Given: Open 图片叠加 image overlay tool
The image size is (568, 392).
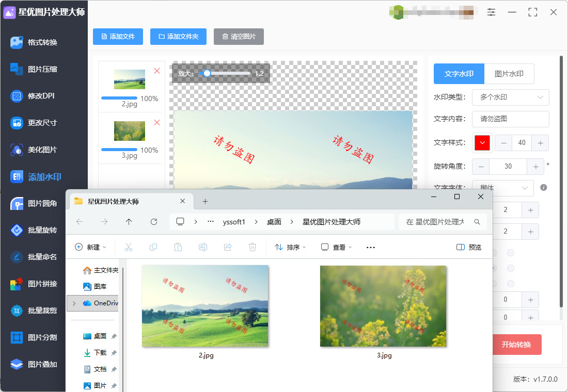Looking at the screenshot, I should coord(34,364).
